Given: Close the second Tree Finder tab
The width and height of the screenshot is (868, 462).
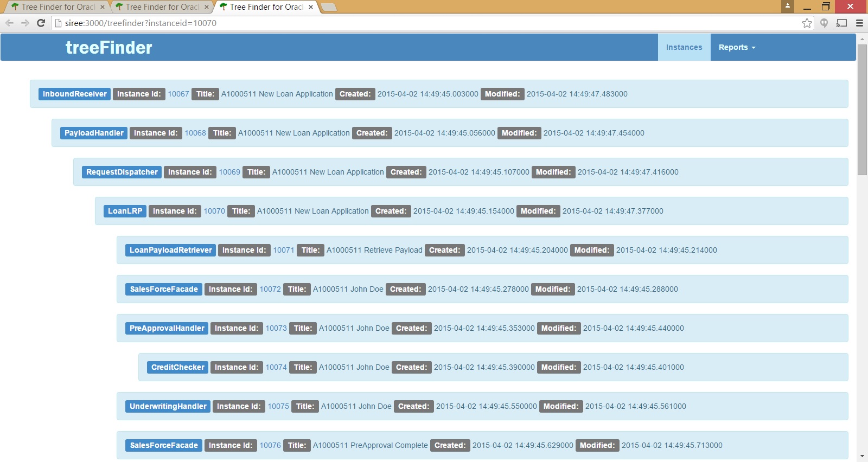Looking at the screenshot, I should click(x=207, y=7).
